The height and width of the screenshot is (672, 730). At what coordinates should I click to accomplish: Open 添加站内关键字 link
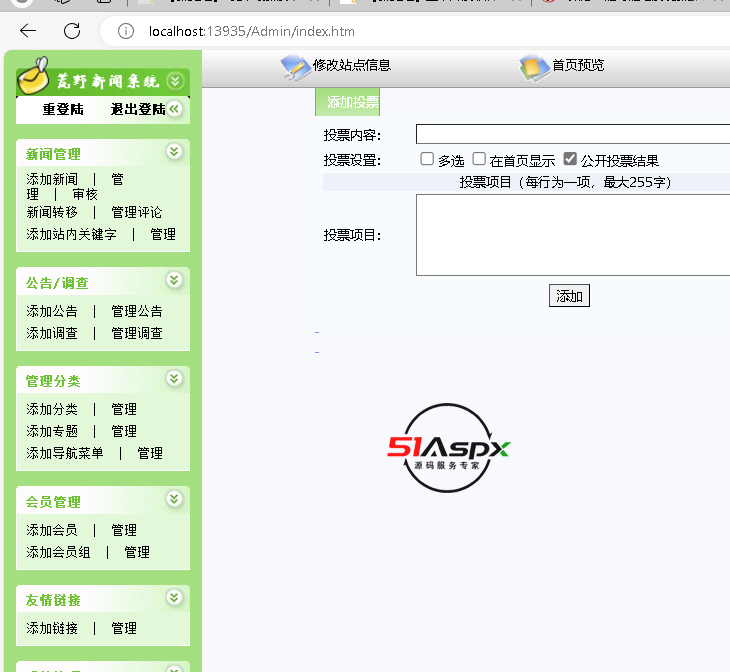coord(71,234)
